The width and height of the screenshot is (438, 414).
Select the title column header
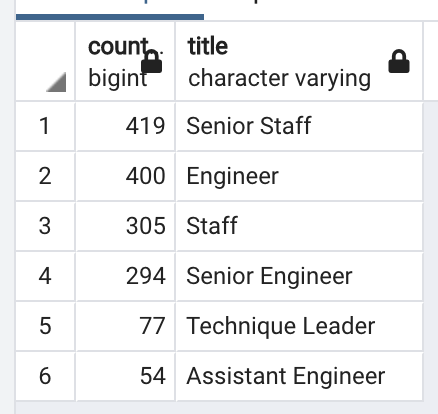coord(299,61)
